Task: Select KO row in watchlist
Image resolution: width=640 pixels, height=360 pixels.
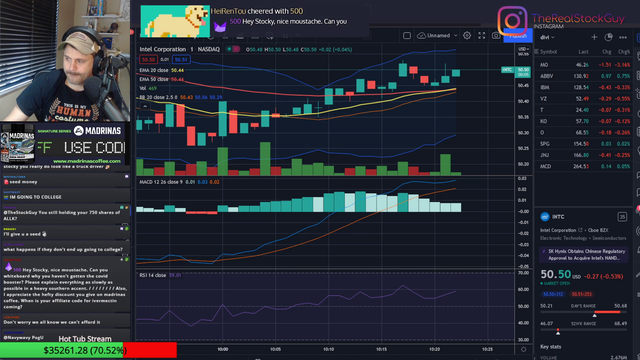Action: (x=585, y=121)
